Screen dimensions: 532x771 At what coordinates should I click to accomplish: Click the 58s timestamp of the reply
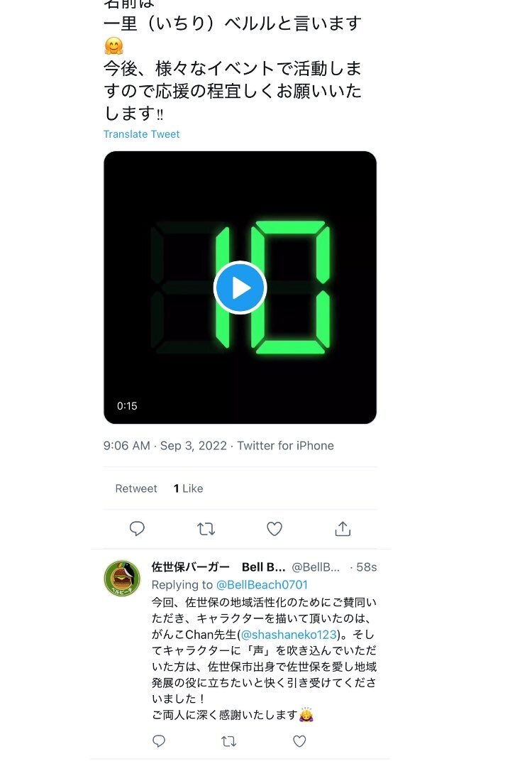click(x=367, y=567)
